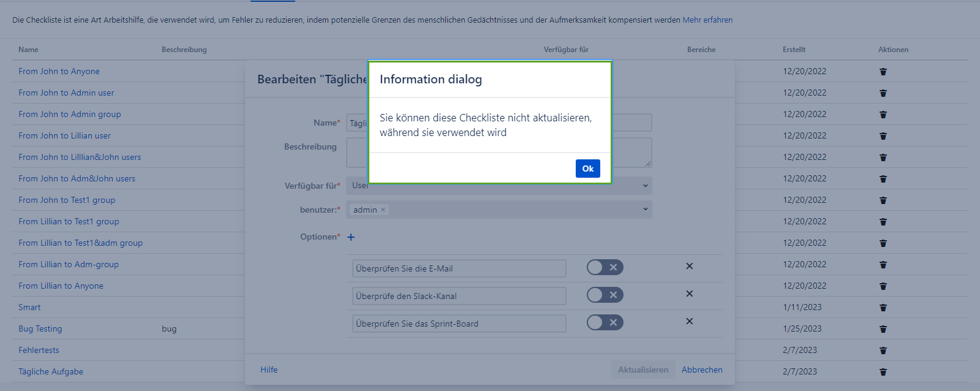Remove the "Überprüfen Sie die E-Mail" option
This screenshot has height=391, width=980.
click(689, 266)
